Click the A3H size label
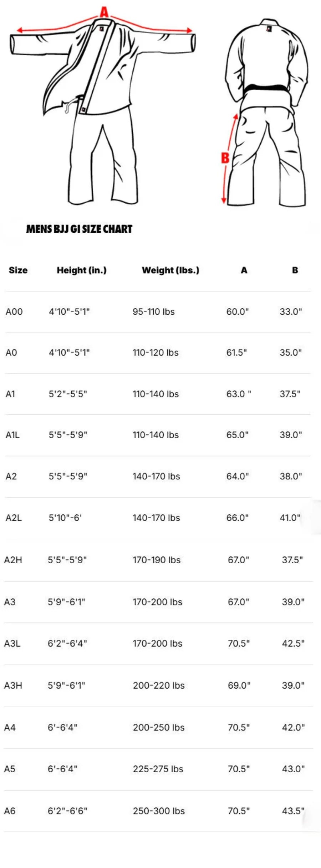 (13, 685)
